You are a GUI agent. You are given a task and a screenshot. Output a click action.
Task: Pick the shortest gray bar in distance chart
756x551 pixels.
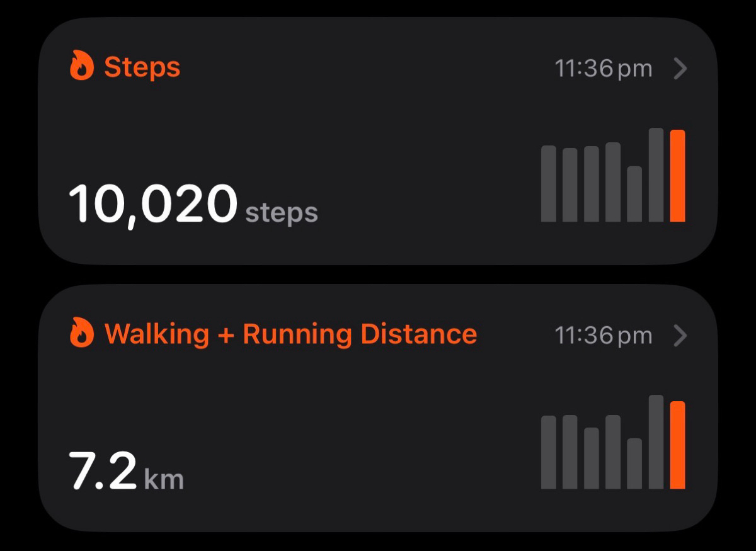click(x=634, y=463)
